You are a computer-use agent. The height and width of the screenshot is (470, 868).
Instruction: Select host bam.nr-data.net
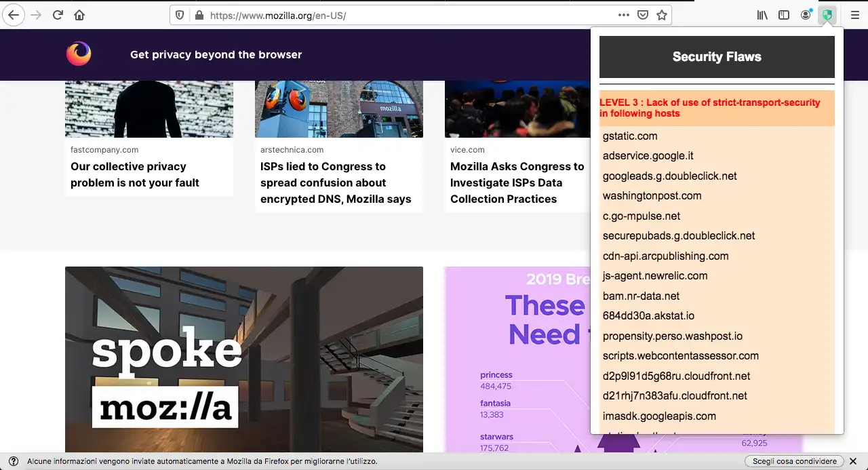click(x=641, y=296)
